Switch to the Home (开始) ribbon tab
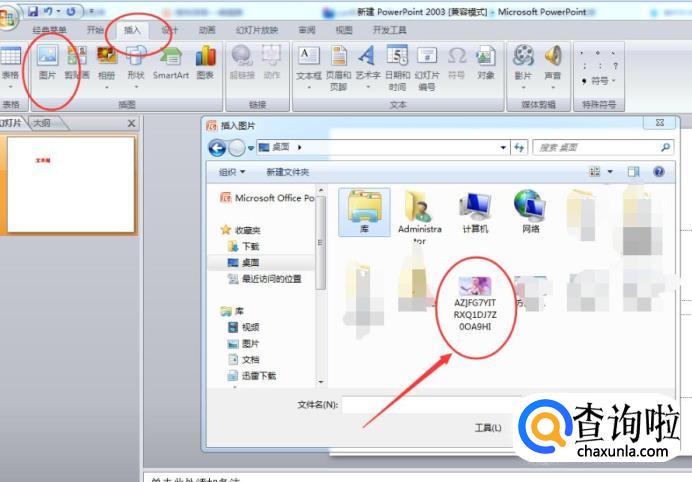Image resolution: width=692 pixels, height=482 pixels. pyautogui.click(x=95, y=30)
